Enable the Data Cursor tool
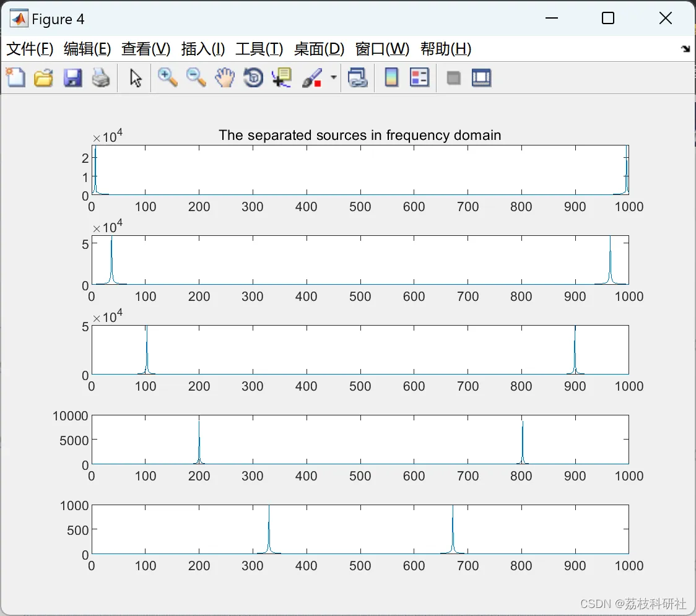 point(282,77)
